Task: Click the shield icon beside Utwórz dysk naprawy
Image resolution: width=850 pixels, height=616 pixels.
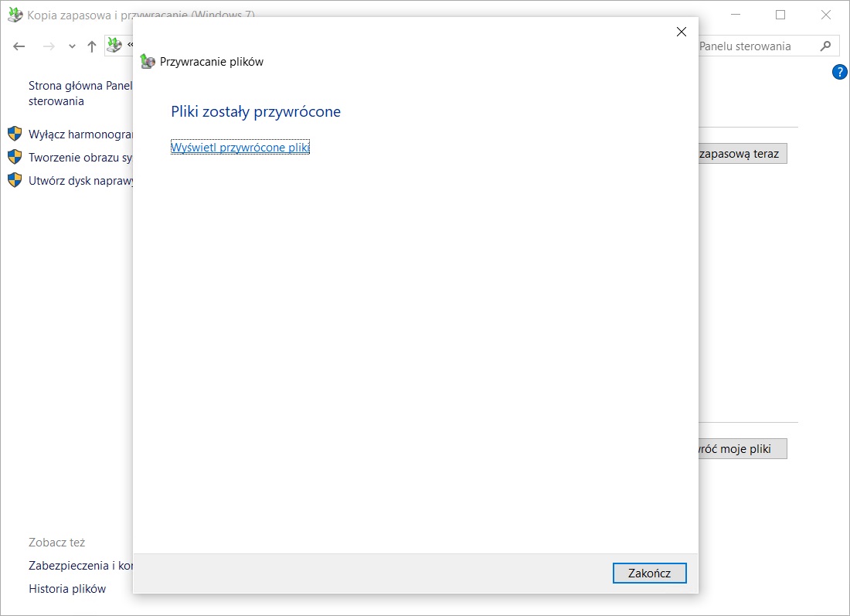Action: [15, 180]
